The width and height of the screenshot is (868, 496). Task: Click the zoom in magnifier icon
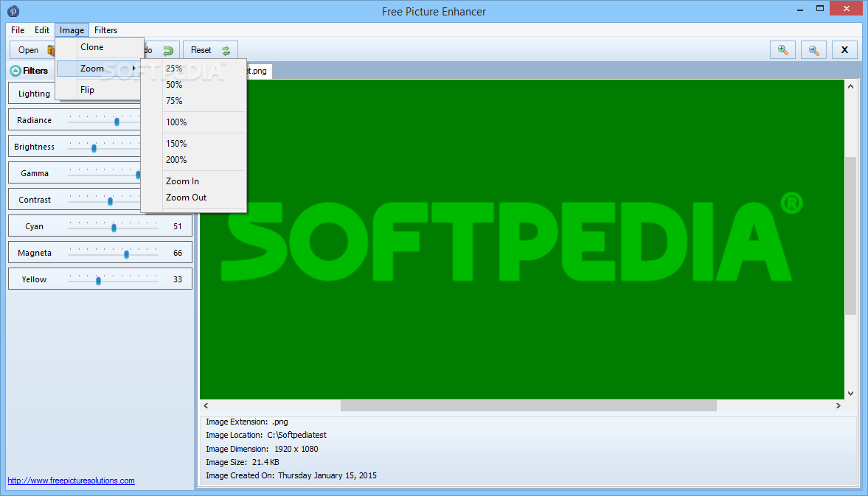(782, 50)
